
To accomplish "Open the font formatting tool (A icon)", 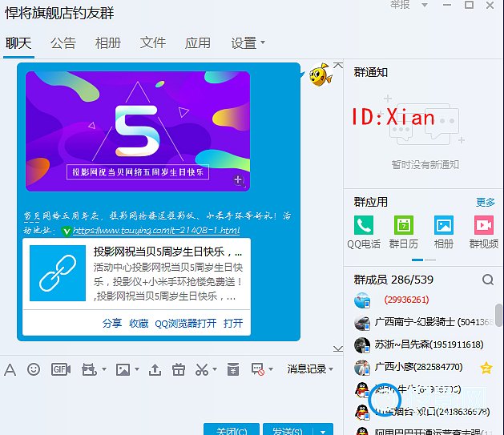I will [x=10, y=369].
